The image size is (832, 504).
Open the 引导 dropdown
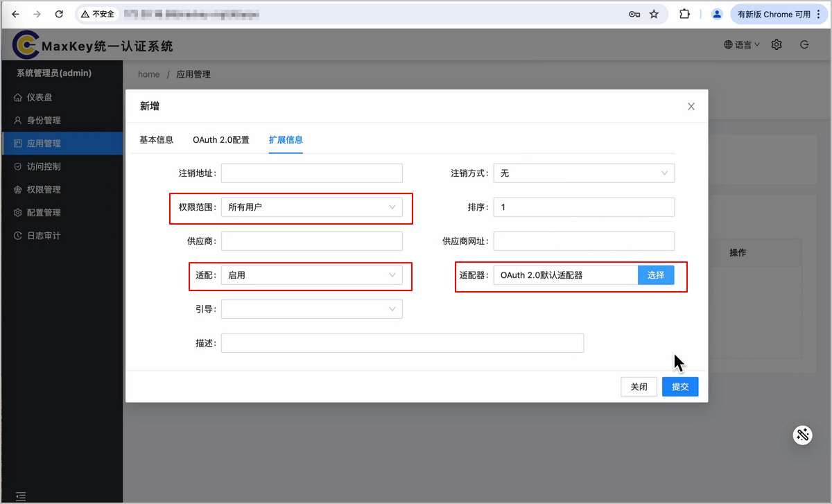pyautogui.click(x=311, y=309)
